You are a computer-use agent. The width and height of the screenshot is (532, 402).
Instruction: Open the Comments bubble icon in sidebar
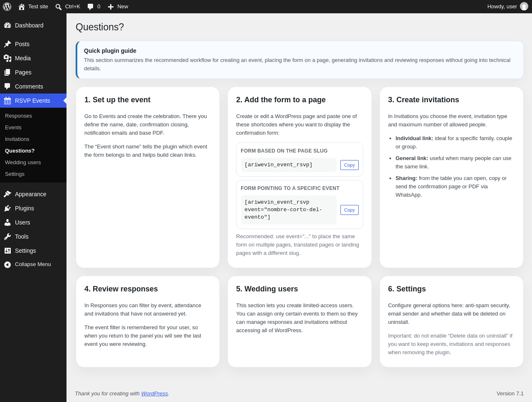pyautogui.click(x=7, y=86)
